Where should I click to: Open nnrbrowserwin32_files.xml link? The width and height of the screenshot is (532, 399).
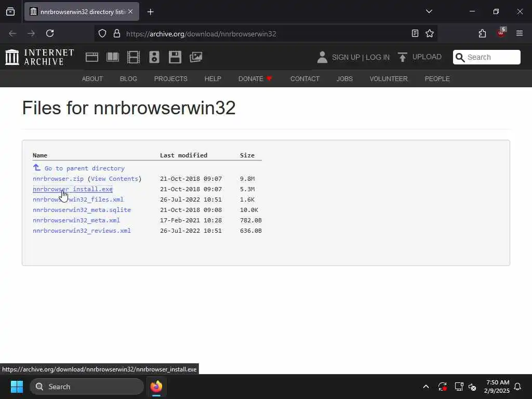[x=78, y=199]
